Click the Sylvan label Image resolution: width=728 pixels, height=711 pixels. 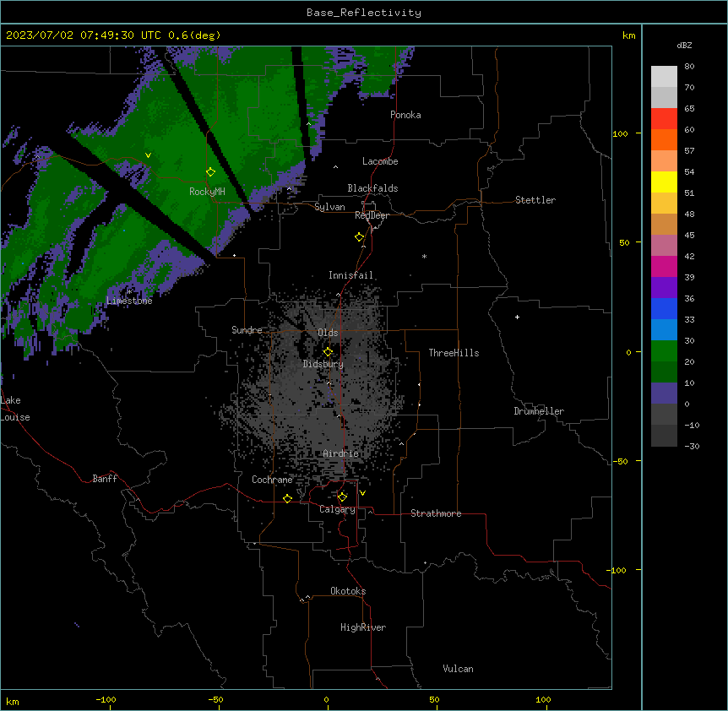coord(329,207)
